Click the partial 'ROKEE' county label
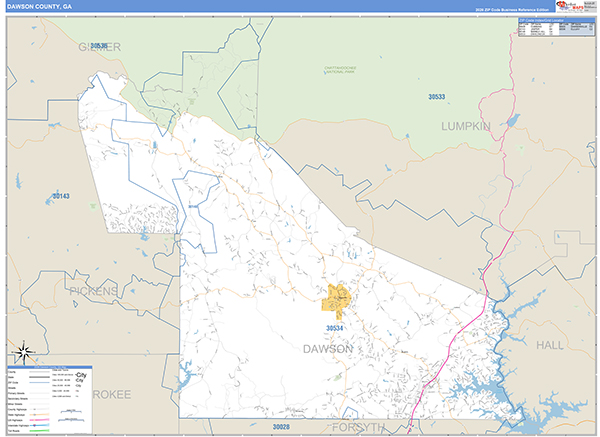Viewport: 600px width, 437px height. [112, 395]
